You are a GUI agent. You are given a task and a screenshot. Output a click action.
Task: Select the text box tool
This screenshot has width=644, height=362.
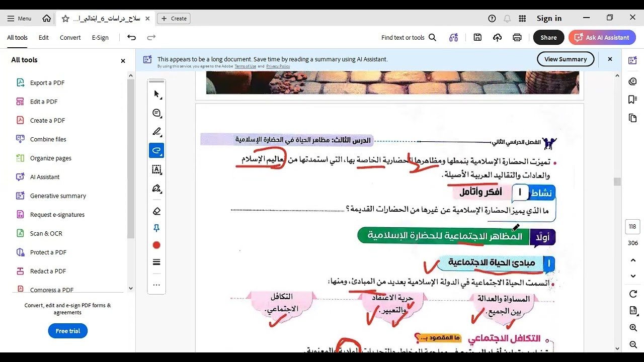coord(156,170)
